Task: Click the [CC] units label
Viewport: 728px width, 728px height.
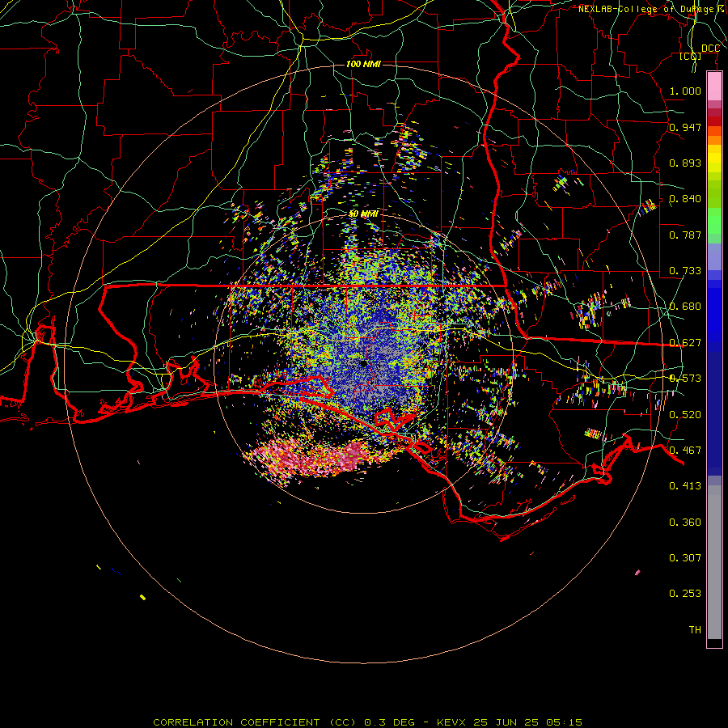Action: tap(691, 56)
